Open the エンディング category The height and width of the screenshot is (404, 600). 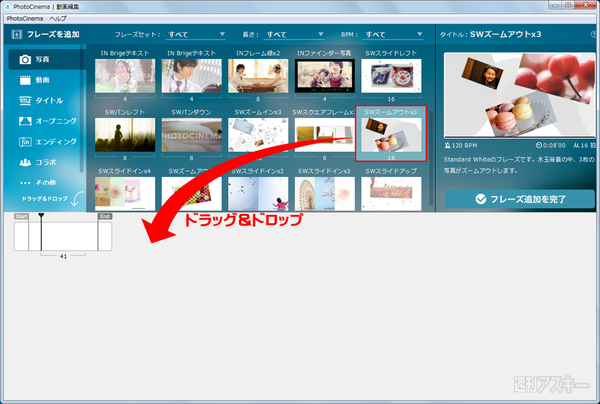[x=45, y=142]
